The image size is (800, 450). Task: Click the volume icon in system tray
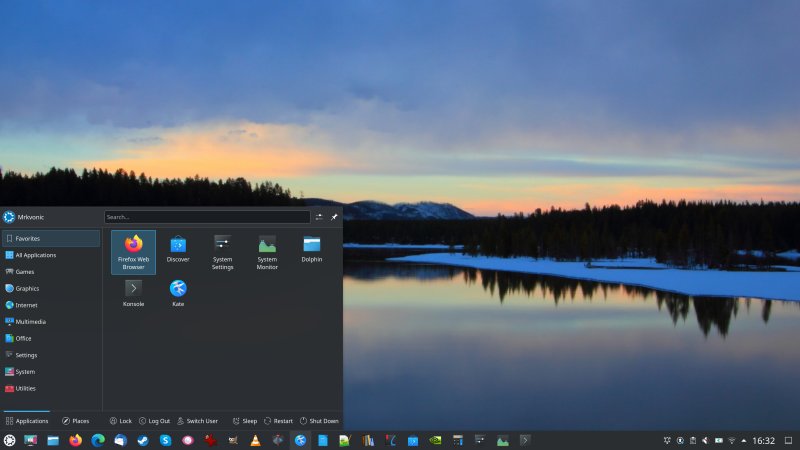tap(705, 440)
